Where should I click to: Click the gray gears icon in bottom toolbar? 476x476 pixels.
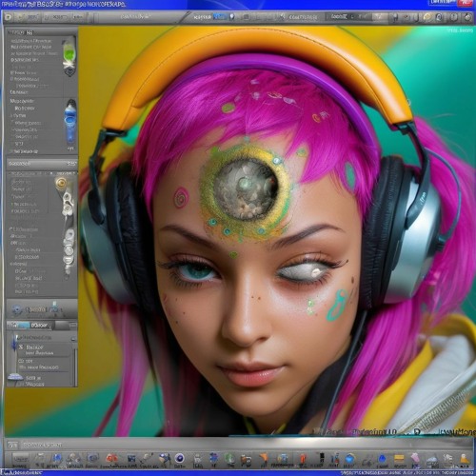coord(73,459)
